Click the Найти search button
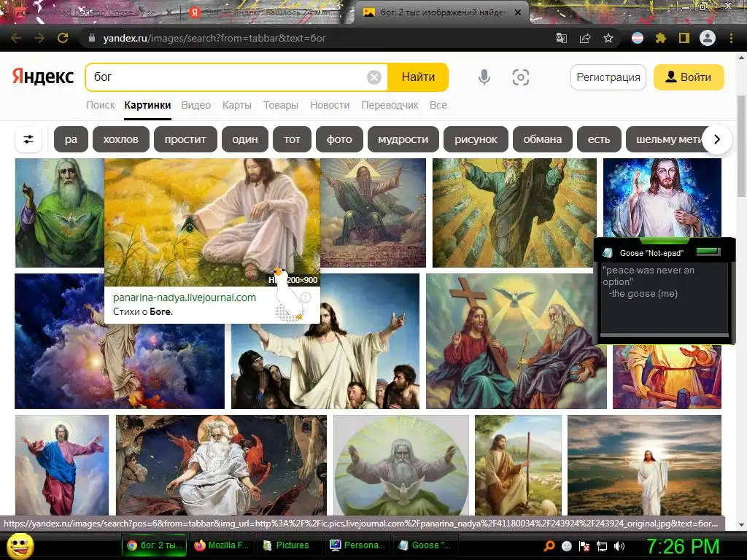The image size is (747, 560). pyautogui.click(x=418, y=77)
